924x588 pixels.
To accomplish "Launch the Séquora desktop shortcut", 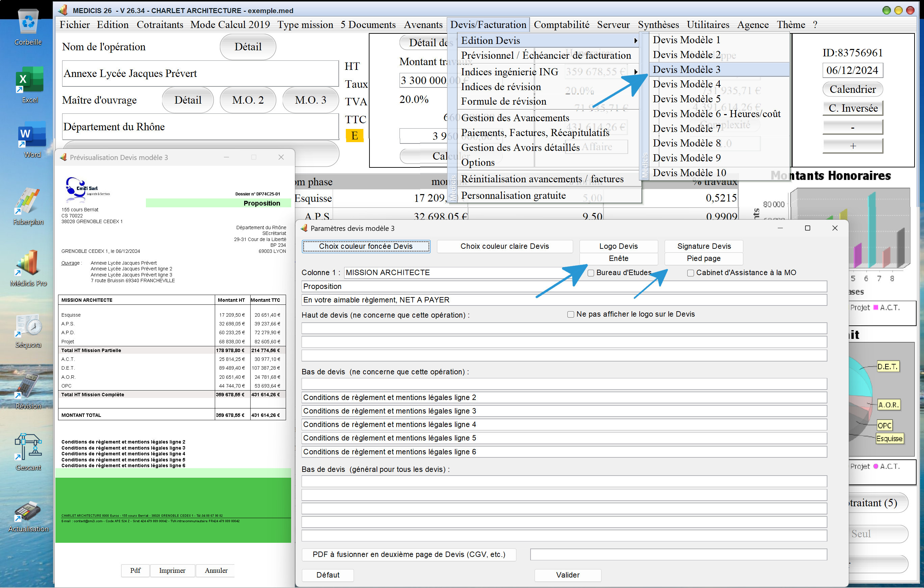I will tap(28, 331).
